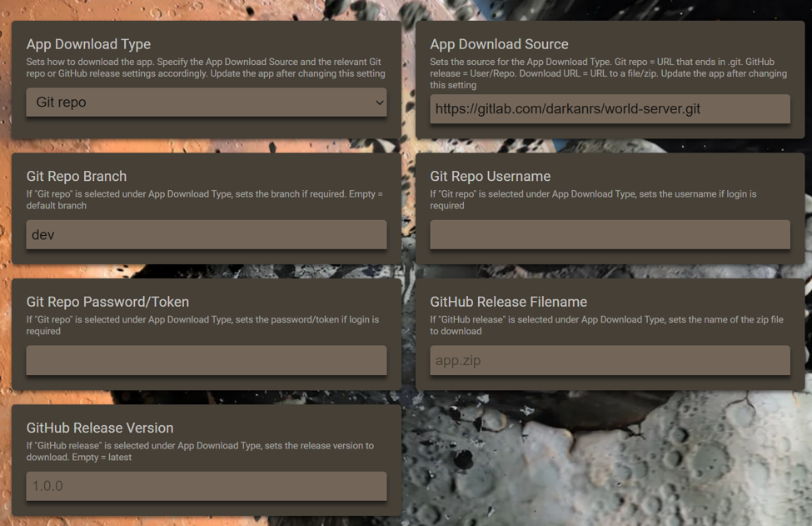Click the App Download Source description text
The height and width of the screenshot is (526, 812).
pos(608,73)
